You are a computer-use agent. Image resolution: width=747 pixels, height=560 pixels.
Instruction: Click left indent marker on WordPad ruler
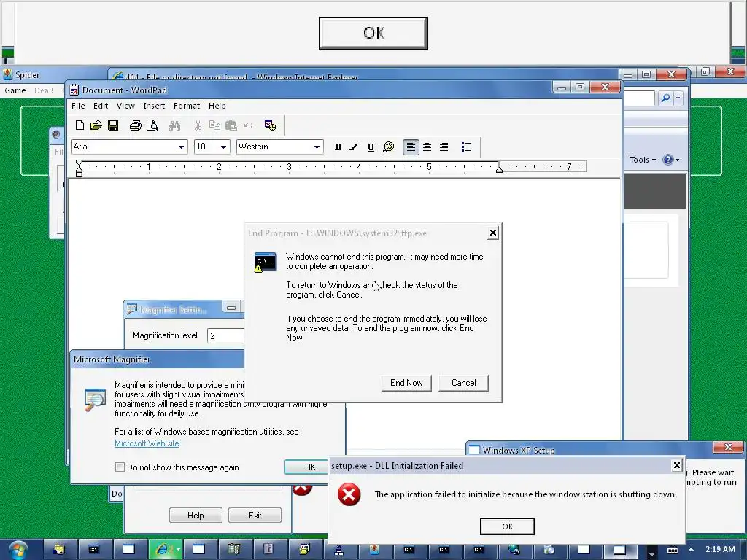[79, 168]
